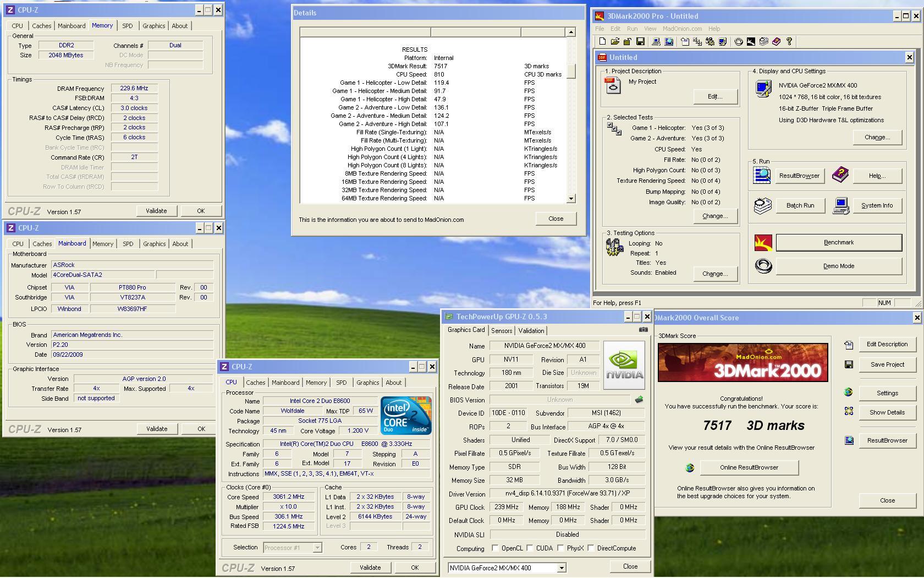Click the motherboard model 4CoreDual-SATA2 field
The width and height of the screenshot is (924, 578).
point(103,275)
